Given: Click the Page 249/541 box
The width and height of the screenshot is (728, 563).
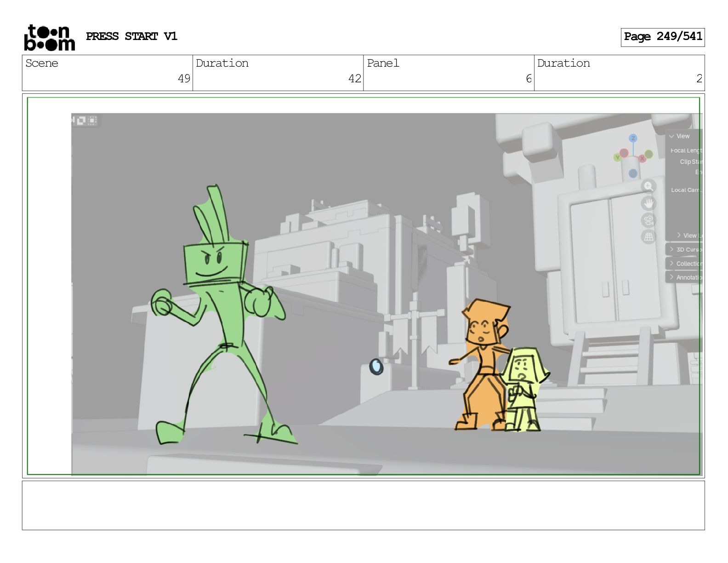Looking at the screenshot, I should point(662,37).
